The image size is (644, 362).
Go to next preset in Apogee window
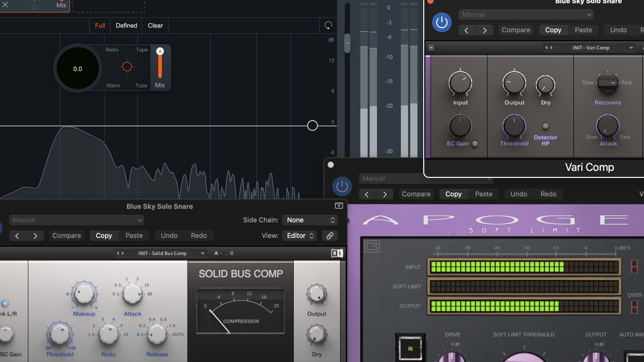point(385,194)
